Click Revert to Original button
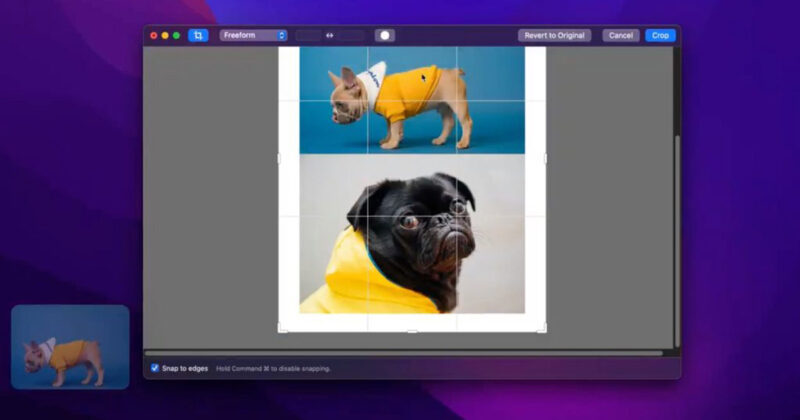Screen dimensions: 800x420 point(555,35)
